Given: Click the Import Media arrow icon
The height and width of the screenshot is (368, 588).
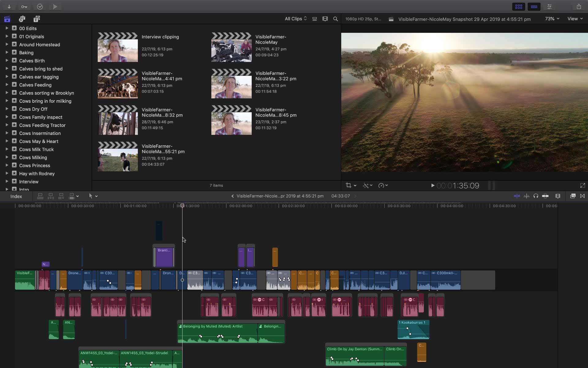Looking at the screenshot, I should (9, 6).
